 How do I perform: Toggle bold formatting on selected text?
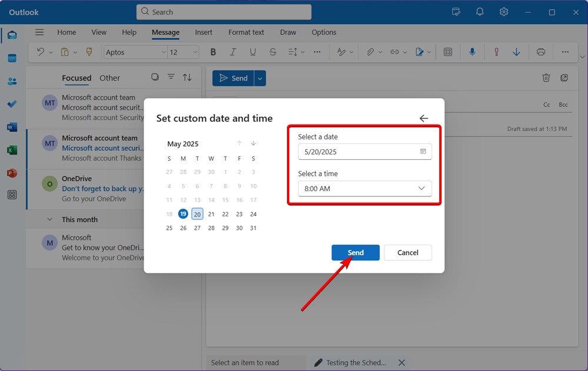213,52
